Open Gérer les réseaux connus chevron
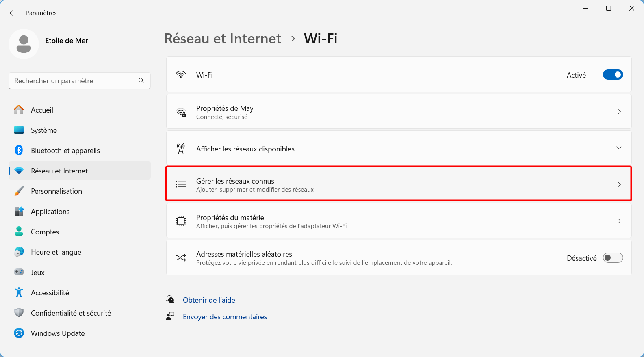 pyautogui.click(x=619, y=184)
